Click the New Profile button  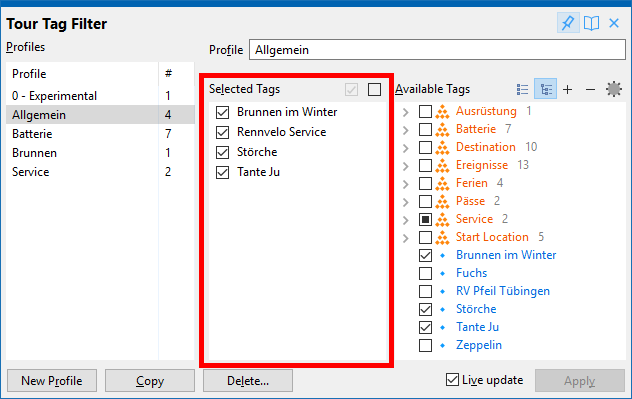[x=52, y=380]
